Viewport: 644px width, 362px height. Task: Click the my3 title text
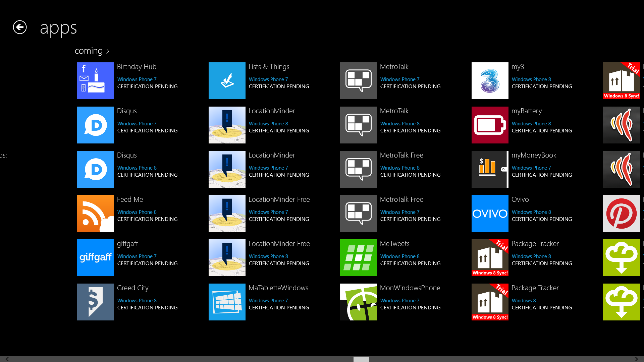pyautogui.click(x=518, y=67)
